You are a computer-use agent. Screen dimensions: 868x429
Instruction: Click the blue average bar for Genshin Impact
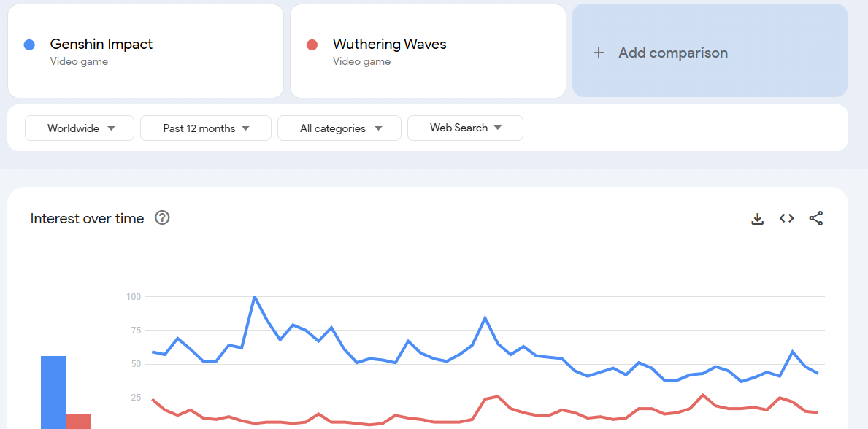(53, 392)
